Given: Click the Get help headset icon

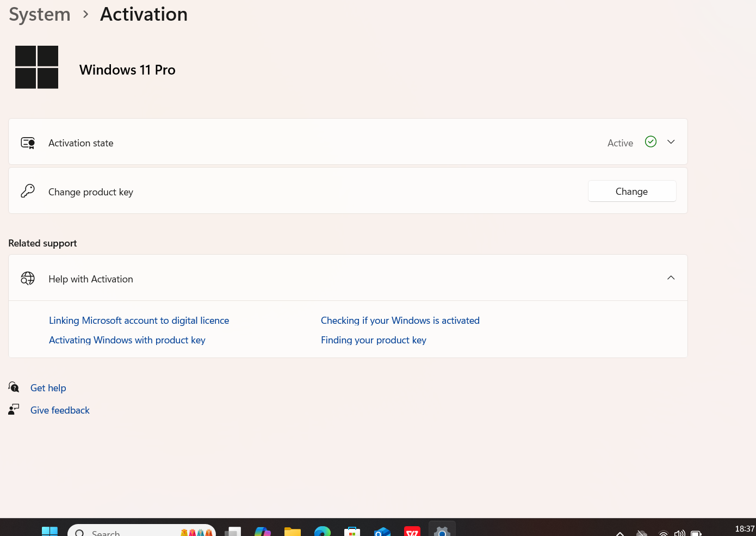Looking at the screenshot, I should (14, 387).
